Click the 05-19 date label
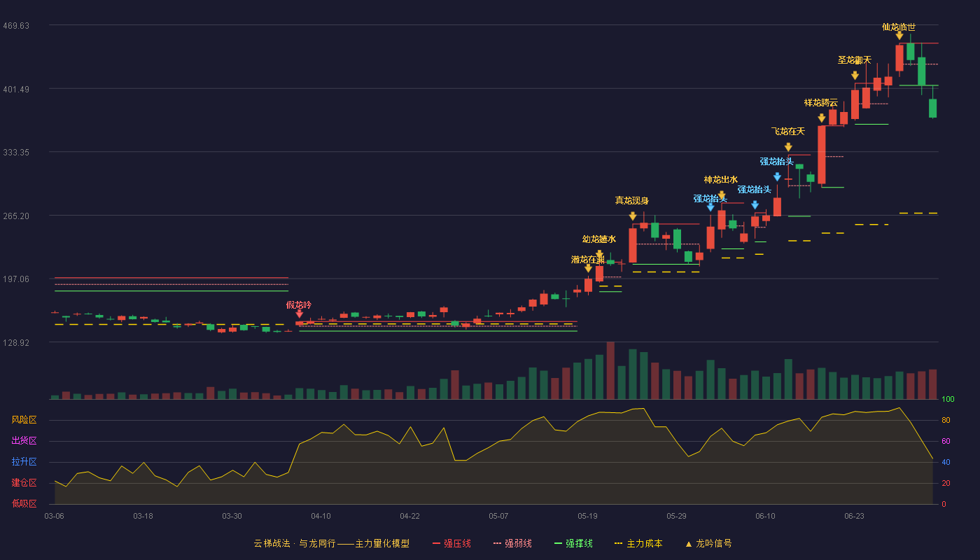This screenshot has height=560, width=980. (587, 516)
